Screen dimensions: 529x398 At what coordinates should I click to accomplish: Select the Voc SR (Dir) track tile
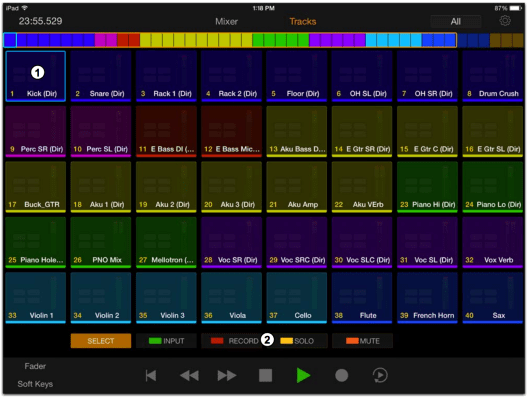pos(231,243)
